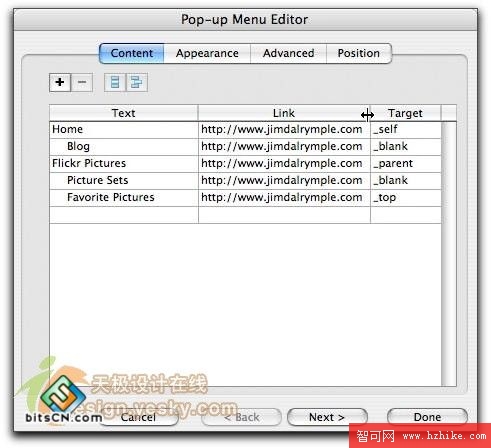Add a new menu item with plus icon
This screenshot has height=448, width=491.
pos(60,82)
